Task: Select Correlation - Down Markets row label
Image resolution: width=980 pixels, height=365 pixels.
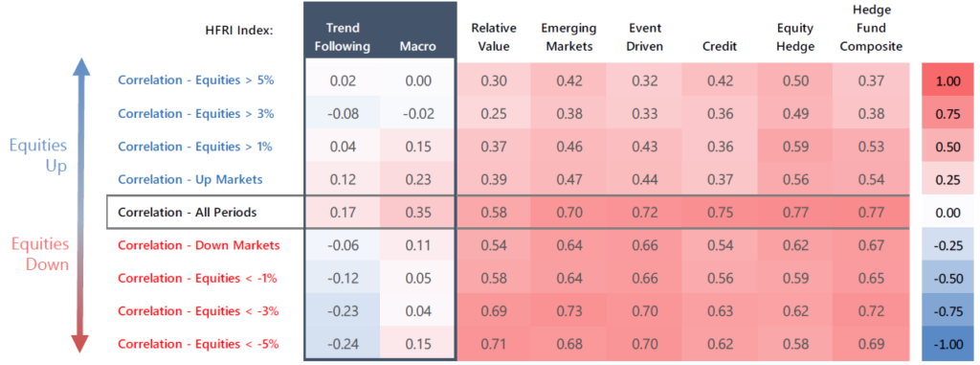Action: pos(199,245)
